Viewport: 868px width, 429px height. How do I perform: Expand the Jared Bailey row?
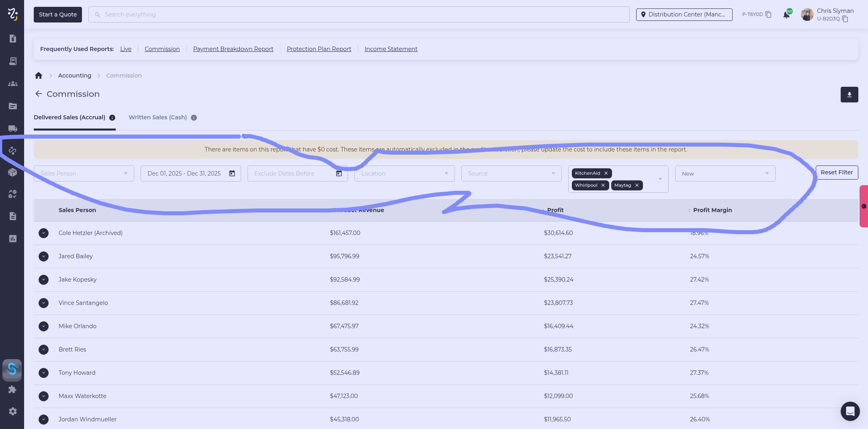(x=43, y=256)
